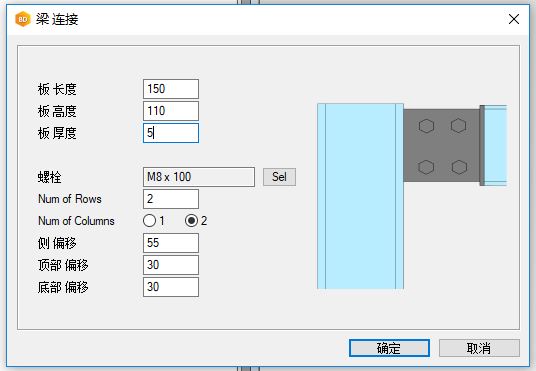
Task: Click the 顶部 偏移 input field
Action: 171,265
